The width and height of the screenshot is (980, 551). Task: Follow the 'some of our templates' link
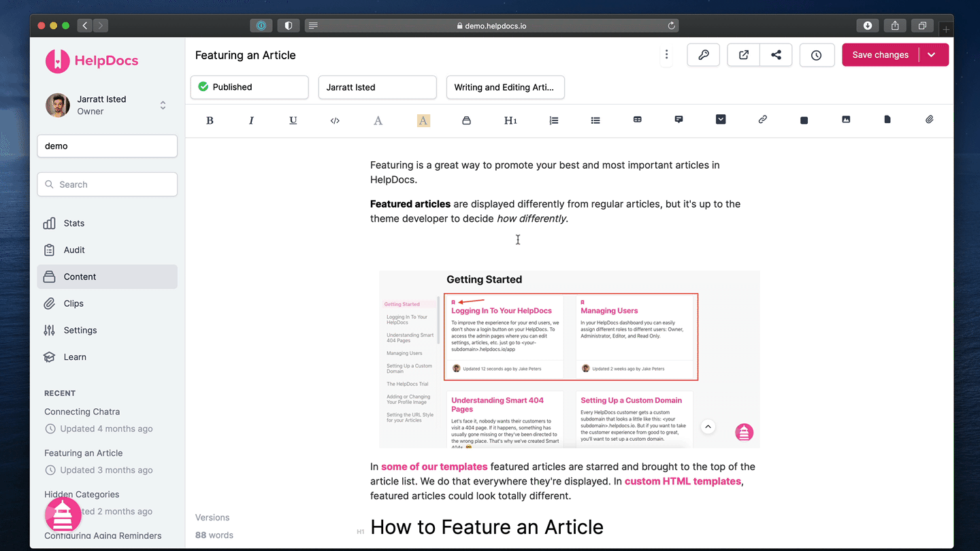pyautogui.click(x=434, y=467)
